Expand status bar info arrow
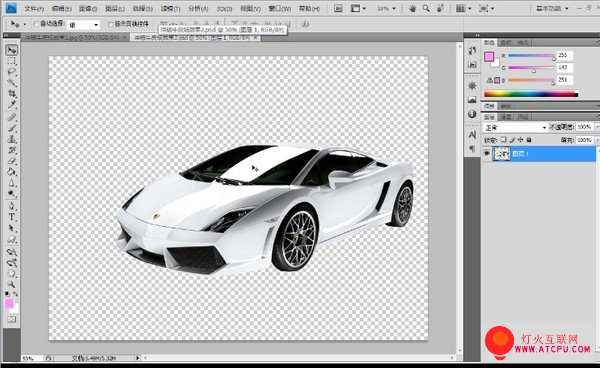This screenshot has width=600, height=368. click(x=138, y=358)
